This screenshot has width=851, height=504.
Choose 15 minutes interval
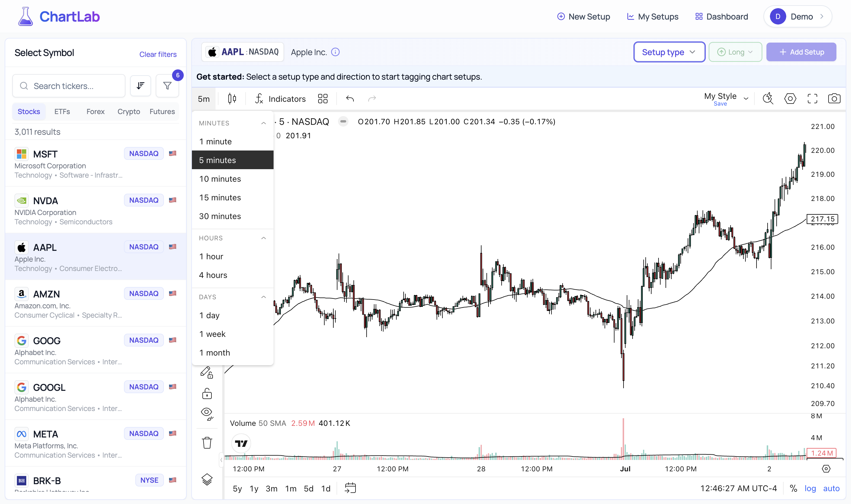coord(233,197)
